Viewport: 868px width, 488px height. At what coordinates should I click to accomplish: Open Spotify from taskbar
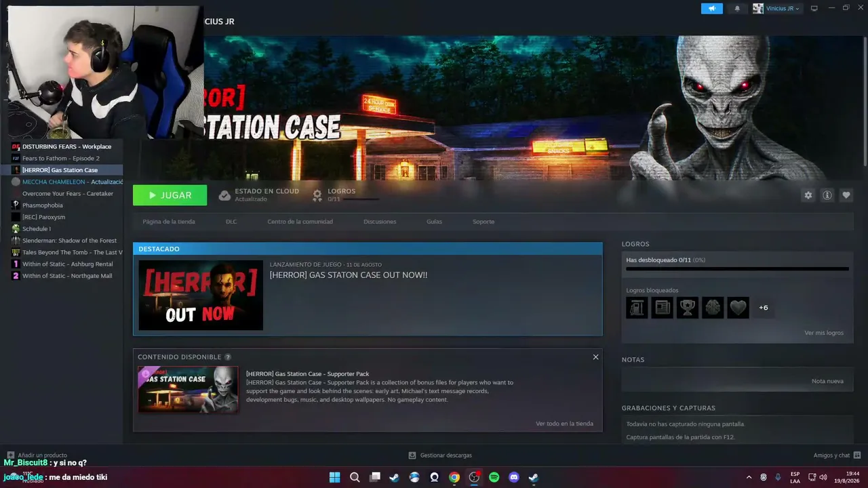pos(494,477)
